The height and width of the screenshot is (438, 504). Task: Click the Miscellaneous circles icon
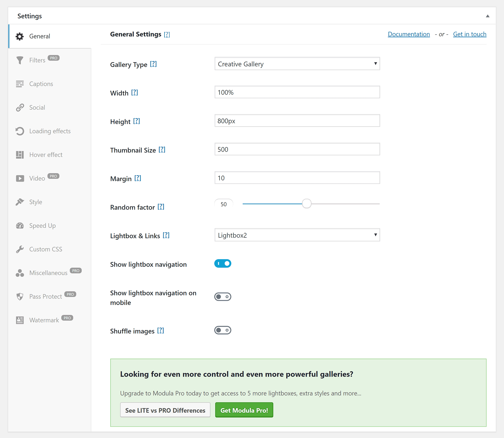pyautogui.click(x=20, y=273)
